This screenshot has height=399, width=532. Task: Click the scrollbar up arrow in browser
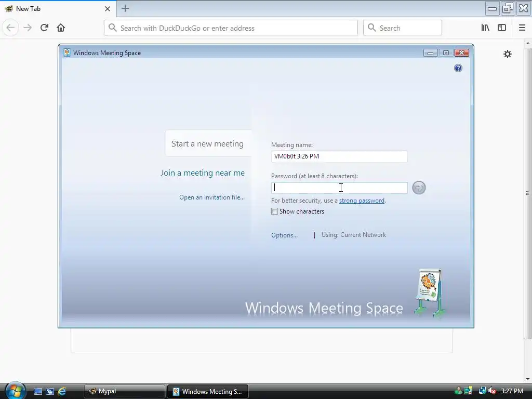coord(528,43)
